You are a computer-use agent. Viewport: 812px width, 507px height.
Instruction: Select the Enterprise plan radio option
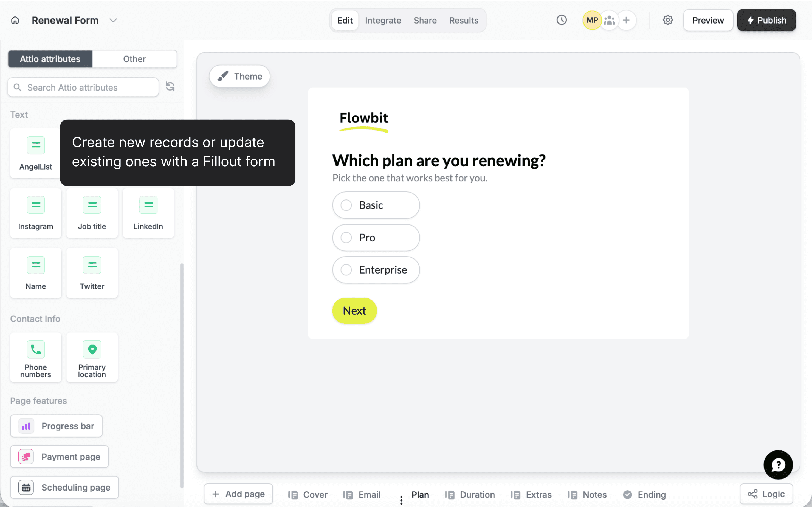tap(376, 270)
